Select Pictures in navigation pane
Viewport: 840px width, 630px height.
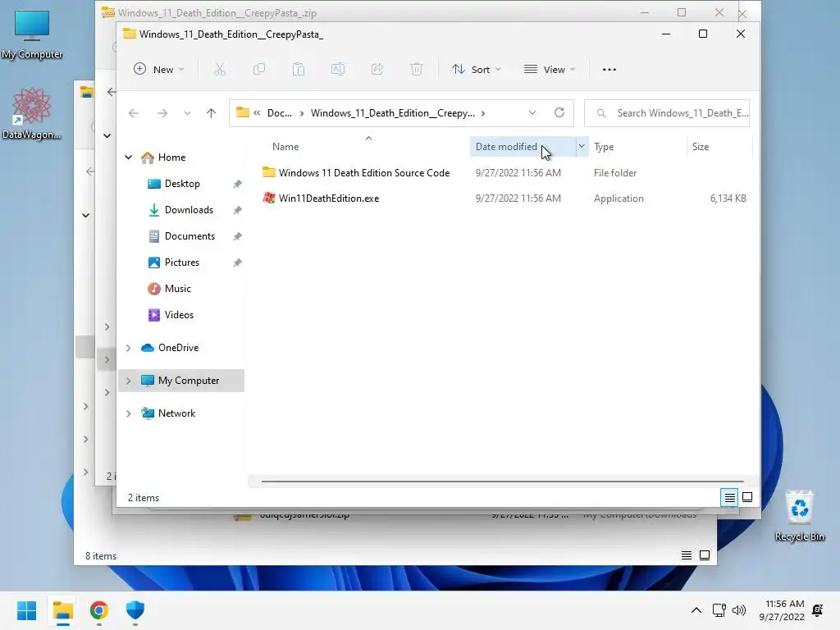tap(181, 262)
